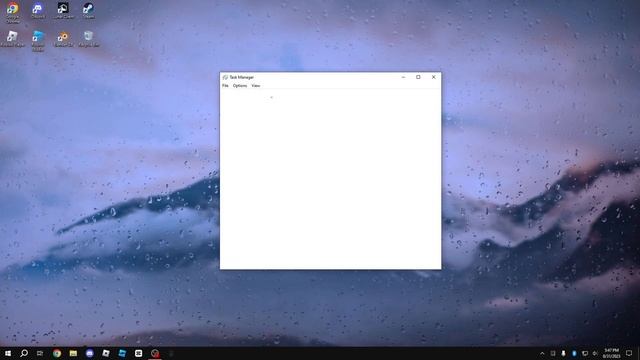This screenshot has width=640, height=360.
Task: Select the orange Blender desktop shortcut
Action: pos(63,39)
